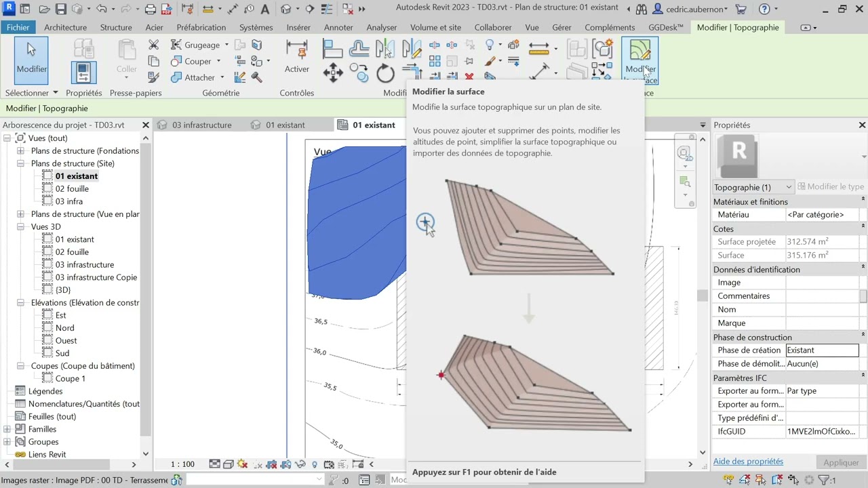Choose the Move tool (four arrows)

pos(332,73)
